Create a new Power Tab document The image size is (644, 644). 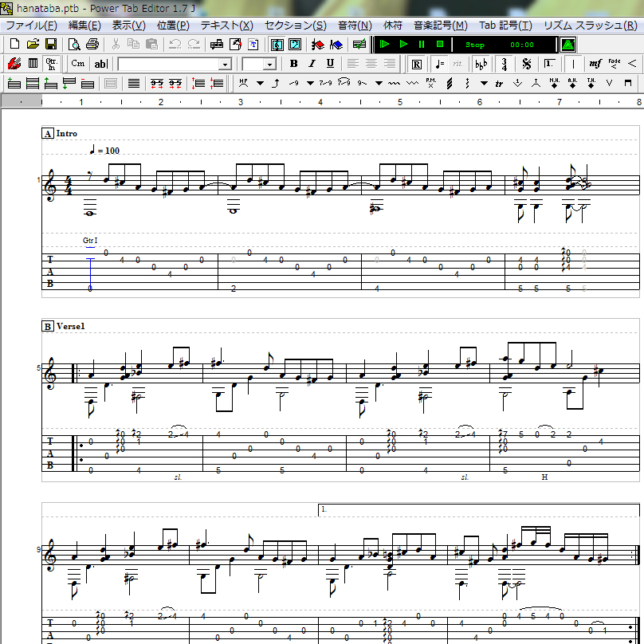14,44
